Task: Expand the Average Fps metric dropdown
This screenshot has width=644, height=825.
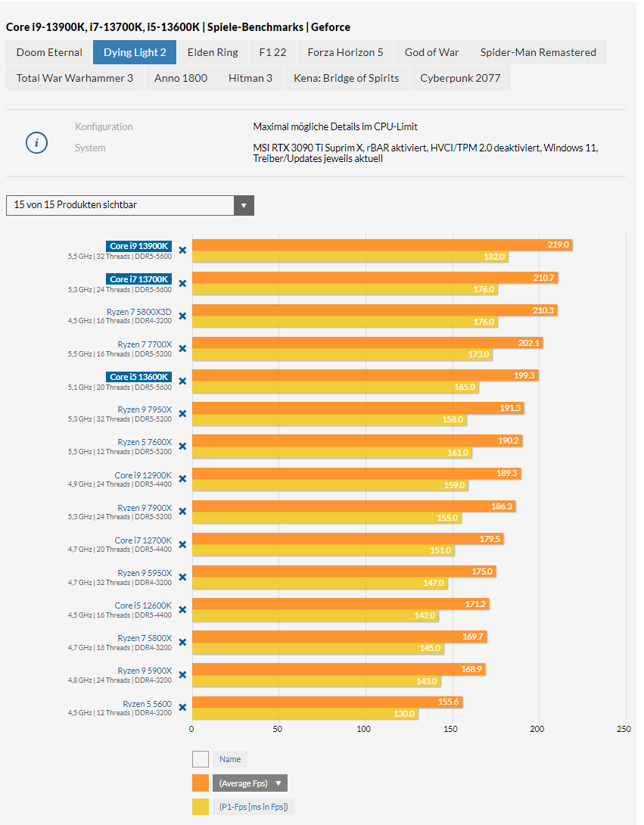Action: point(250,783)
